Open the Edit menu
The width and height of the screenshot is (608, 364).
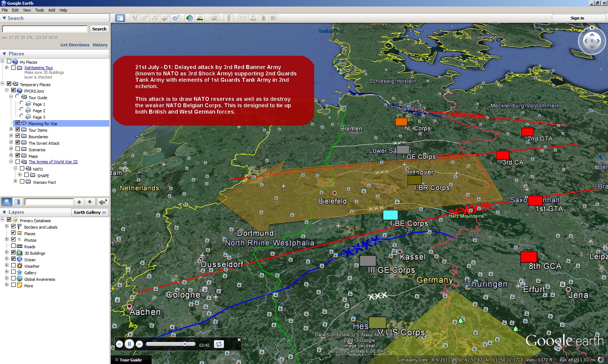pyautogui.click(x=15, y=10)
